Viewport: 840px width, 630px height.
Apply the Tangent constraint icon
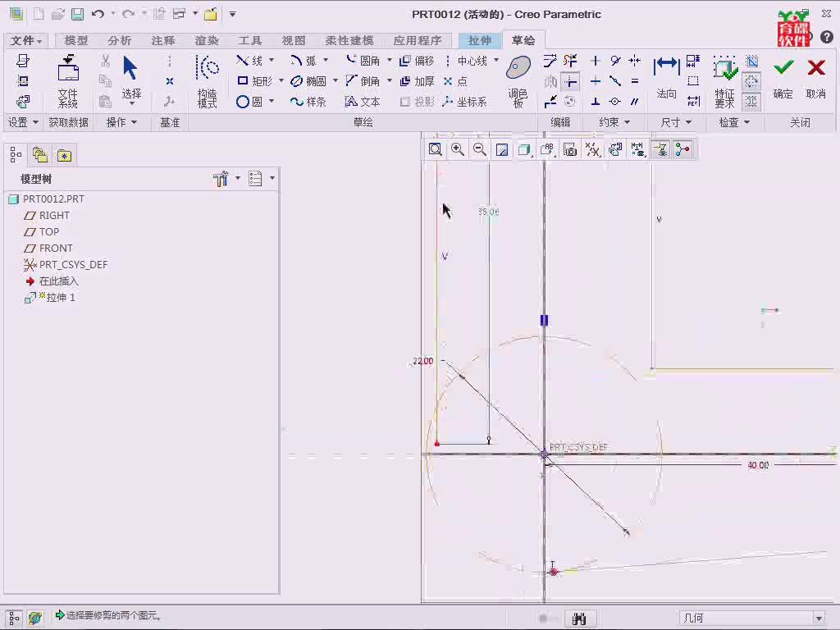coord(615,61)
